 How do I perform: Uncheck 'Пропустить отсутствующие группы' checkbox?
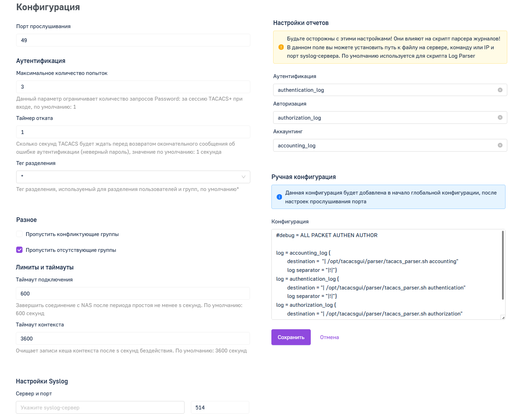(x=19, y=250)
